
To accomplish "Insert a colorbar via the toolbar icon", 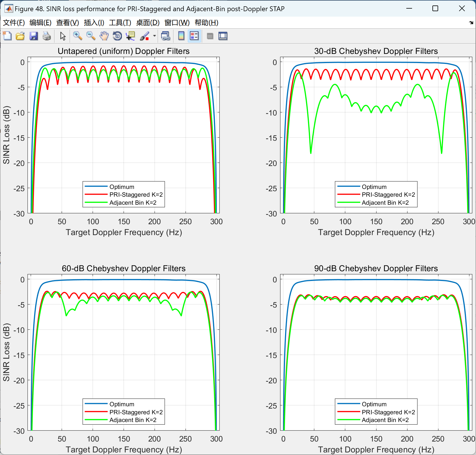I will coord(181,36).
